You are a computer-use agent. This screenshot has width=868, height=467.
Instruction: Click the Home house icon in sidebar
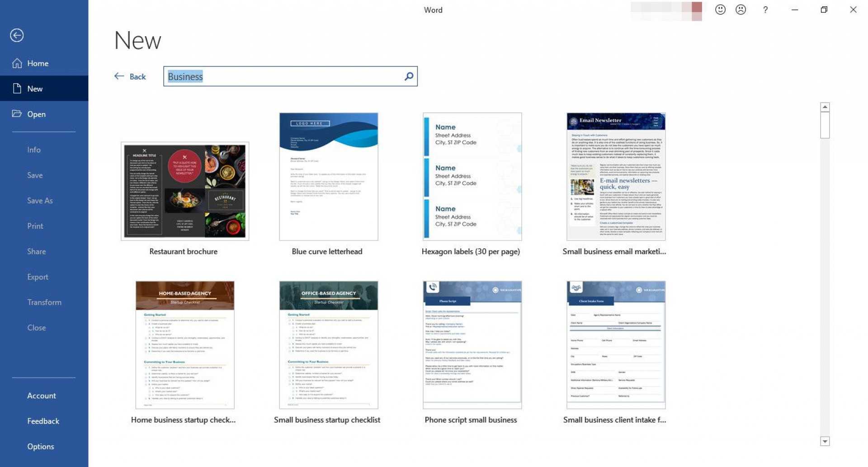[x=17, y=63]
